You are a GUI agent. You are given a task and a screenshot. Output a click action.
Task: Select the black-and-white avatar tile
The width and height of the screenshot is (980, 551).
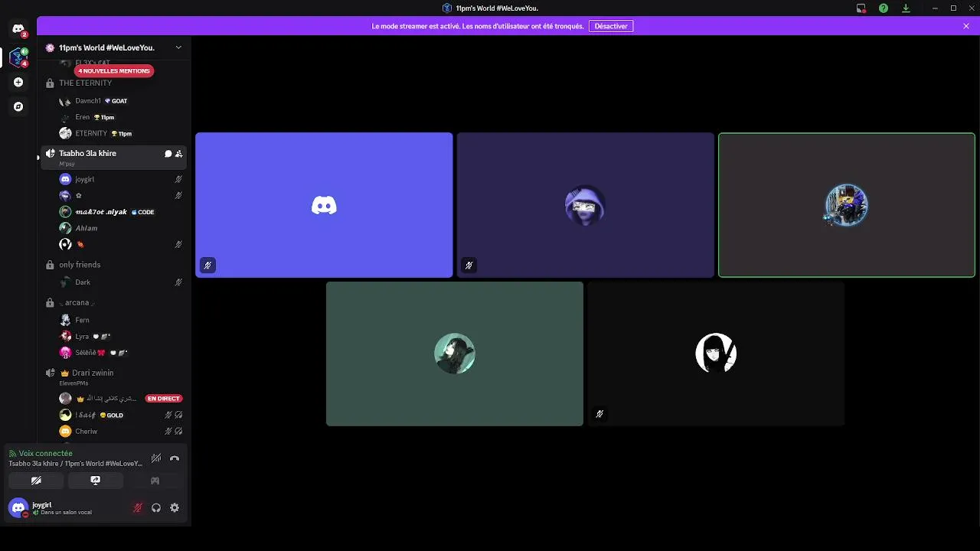[716, 354]
